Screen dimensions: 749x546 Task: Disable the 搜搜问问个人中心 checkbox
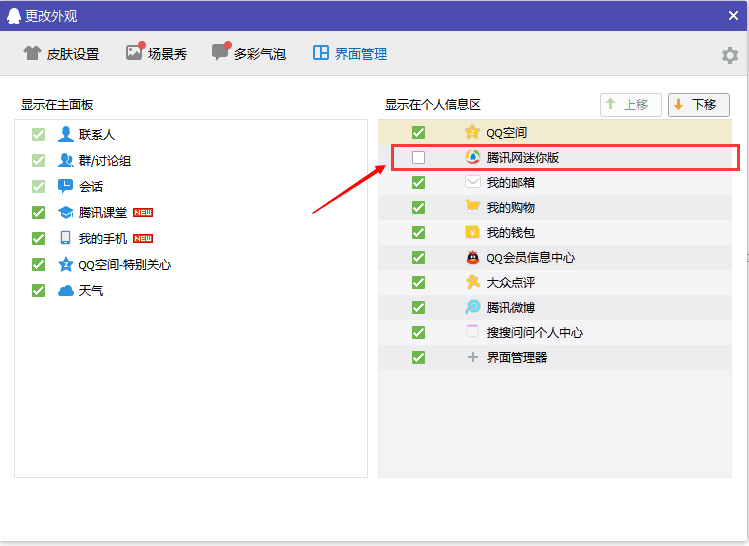418,332
